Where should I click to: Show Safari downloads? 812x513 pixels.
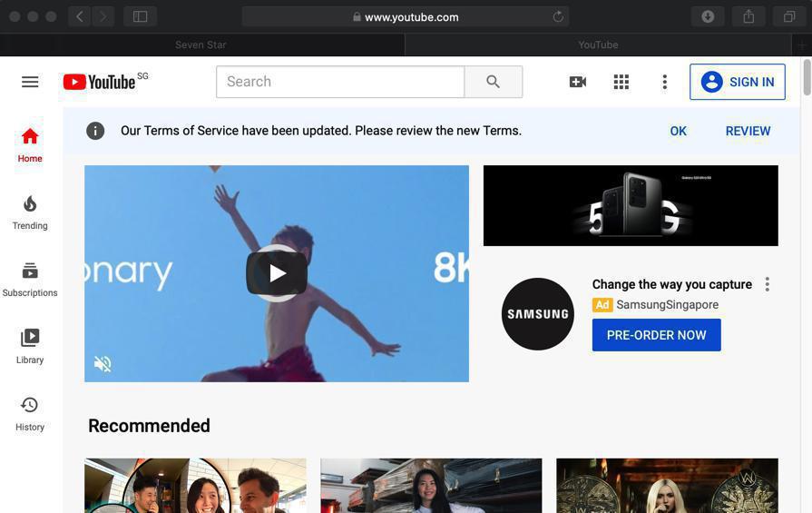pyautogui.click(x=708, y=16)
